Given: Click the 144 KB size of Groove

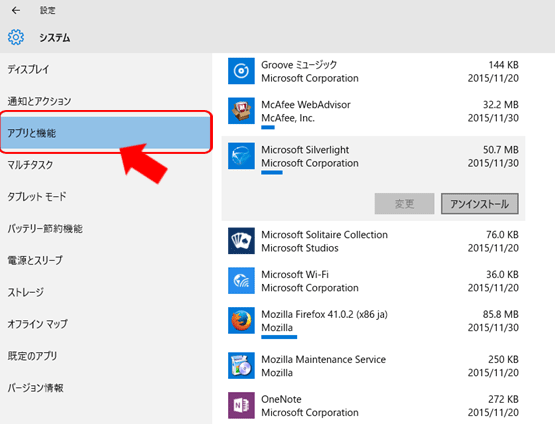Looking at the screenshot, I should point(504,65).
